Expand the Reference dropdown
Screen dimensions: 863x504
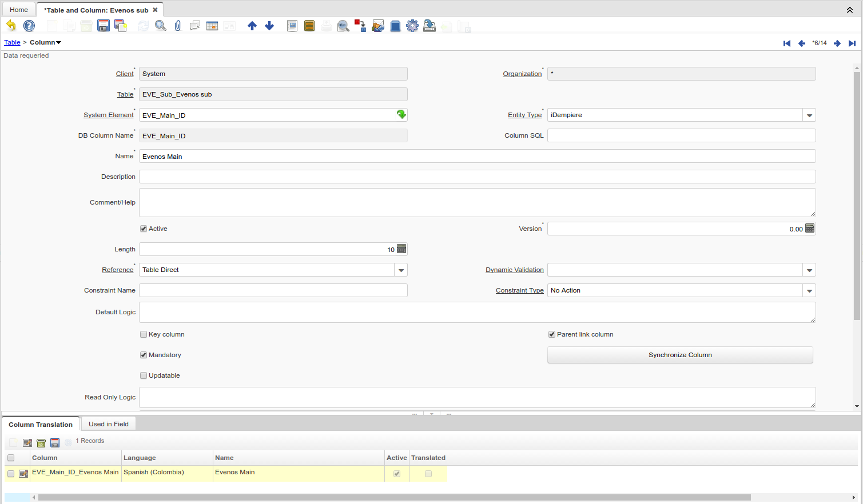point(401,270)
